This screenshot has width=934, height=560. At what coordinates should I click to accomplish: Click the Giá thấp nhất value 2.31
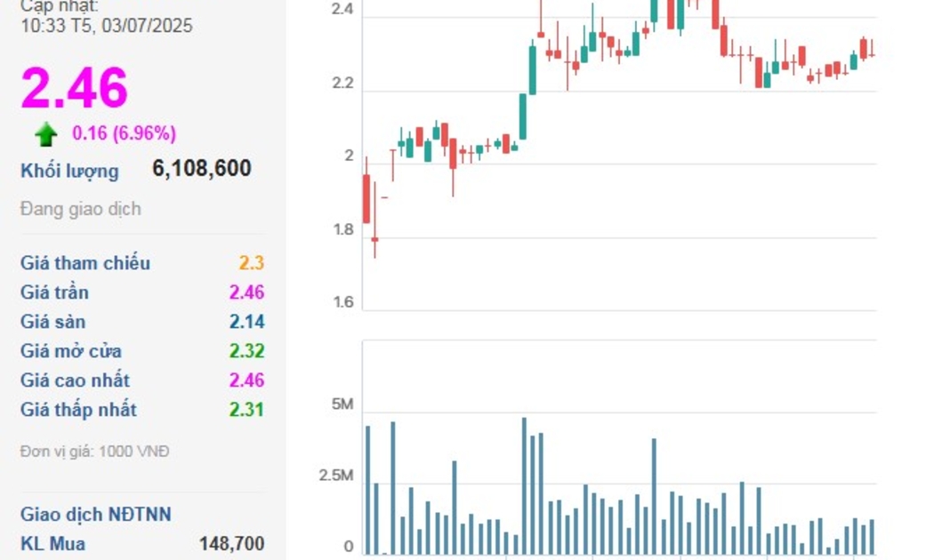[x=246, y=410]
